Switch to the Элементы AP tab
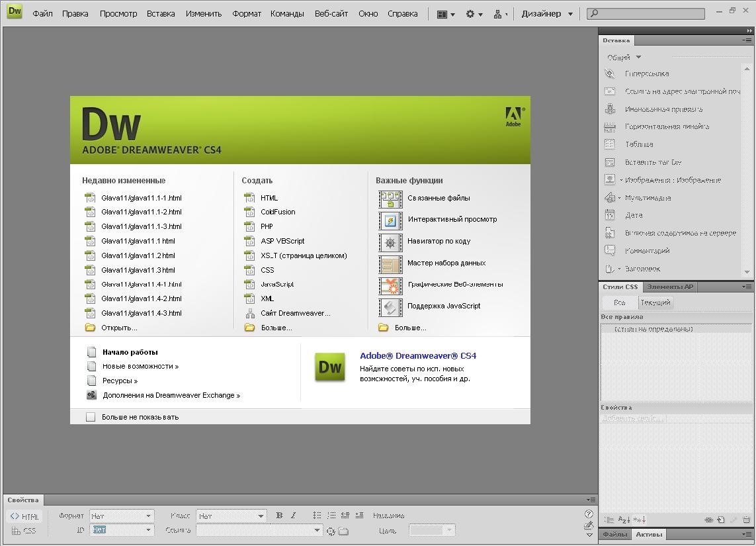This screenshot has width=756, height=546. tap(670, 287)
